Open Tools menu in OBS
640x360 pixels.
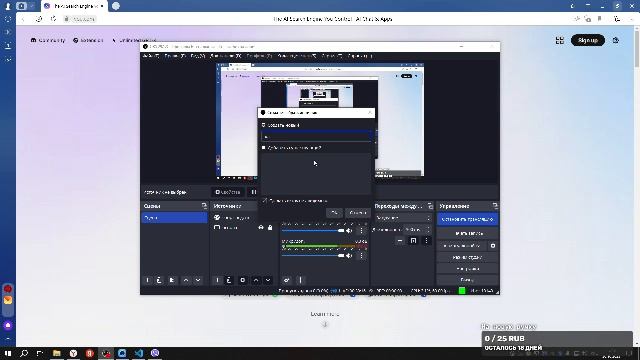point(331,56)
